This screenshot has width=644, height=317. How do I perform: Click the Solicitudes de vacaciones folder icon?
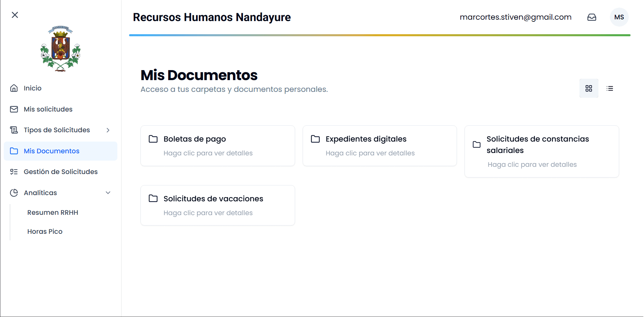click(x=153, y=198)
